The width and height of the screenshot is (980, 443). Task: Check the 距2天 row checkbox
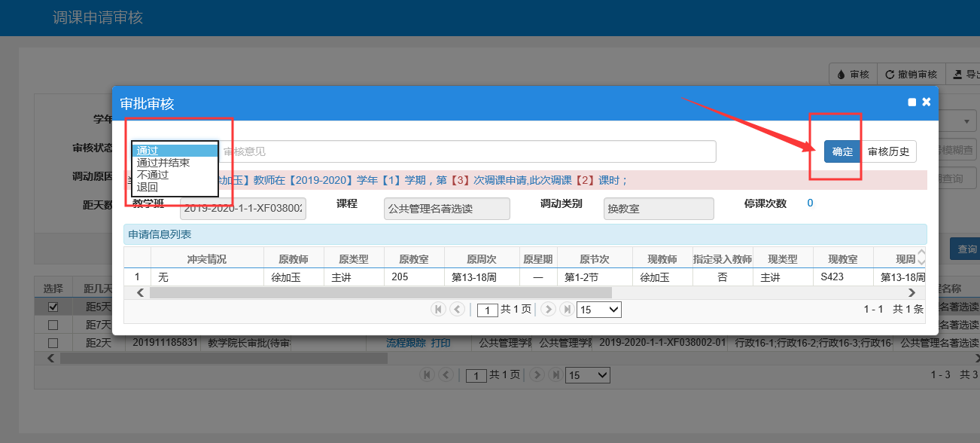tap(53, 343)
